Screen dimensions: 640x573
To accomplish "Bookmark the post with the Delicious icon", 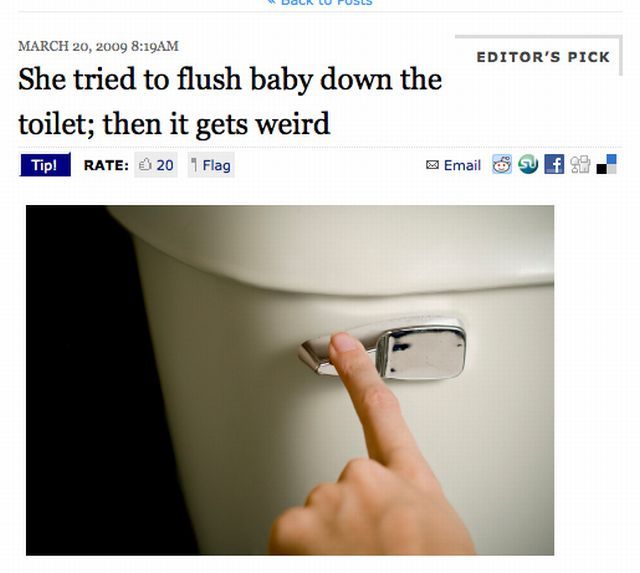I will [607, 164].
